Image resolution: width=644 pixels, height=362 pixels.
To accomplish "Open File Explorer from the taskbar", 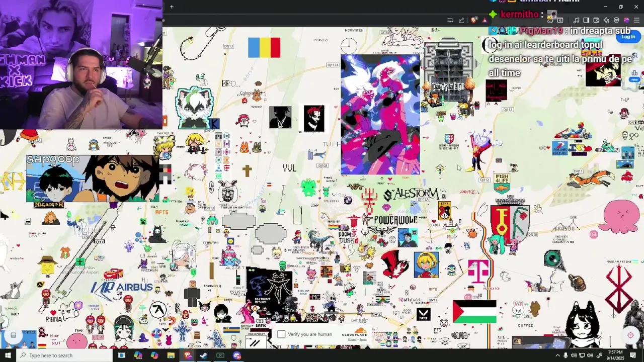I will click(171, 355).
